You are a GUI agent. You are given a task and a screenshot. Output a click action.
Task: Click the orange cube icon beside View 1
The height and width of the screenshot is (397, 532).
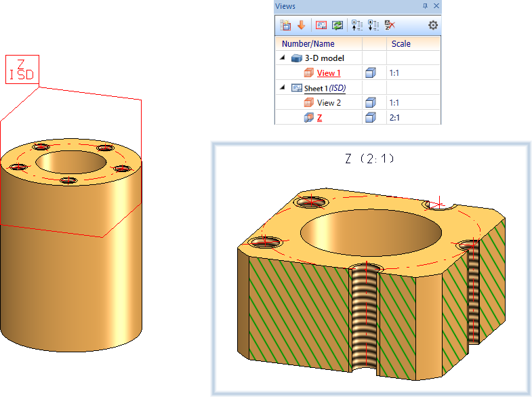point(309,73)
